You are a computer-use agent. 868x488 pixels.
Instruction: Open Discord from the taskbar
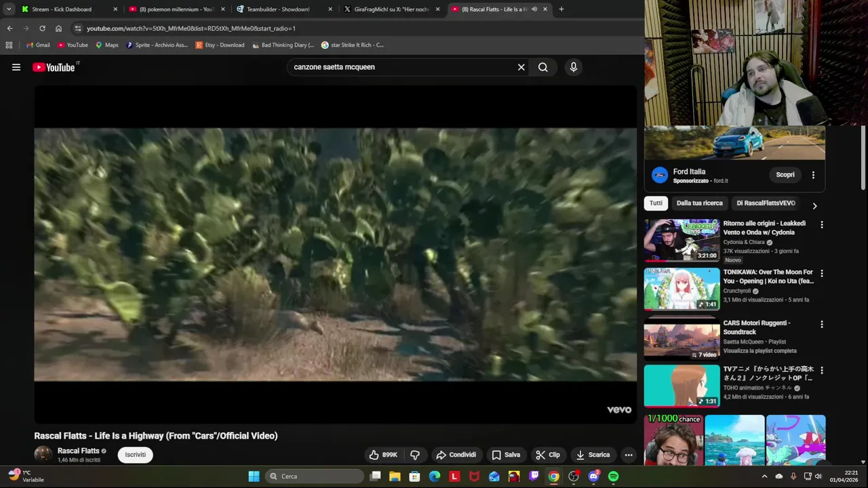coord(593,476)
